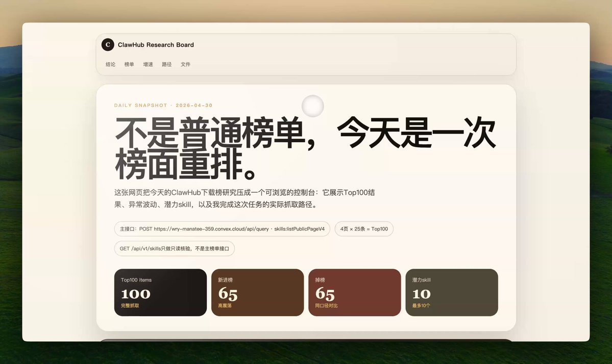
Task: Click the headline 不是普通榜单，今天是一次榜面重排
Action: click(x=305, y=148)
